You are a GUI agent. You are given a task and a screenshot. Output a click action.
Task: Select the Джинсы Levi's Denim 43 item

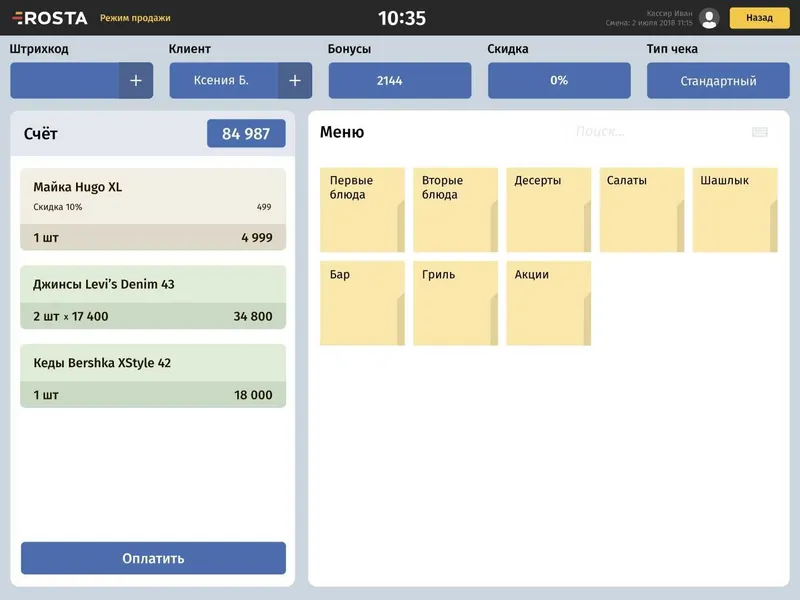coord(153,297)
